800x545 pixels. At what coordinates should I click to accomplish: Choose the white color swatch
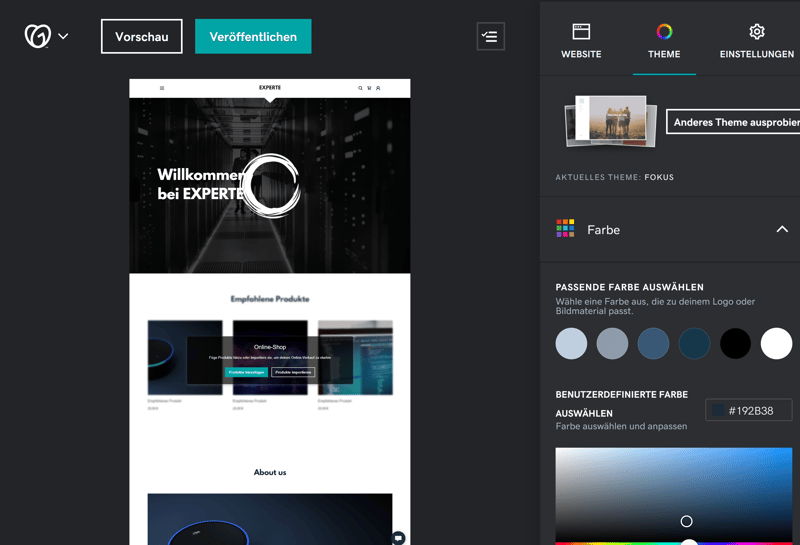(776, 343)
